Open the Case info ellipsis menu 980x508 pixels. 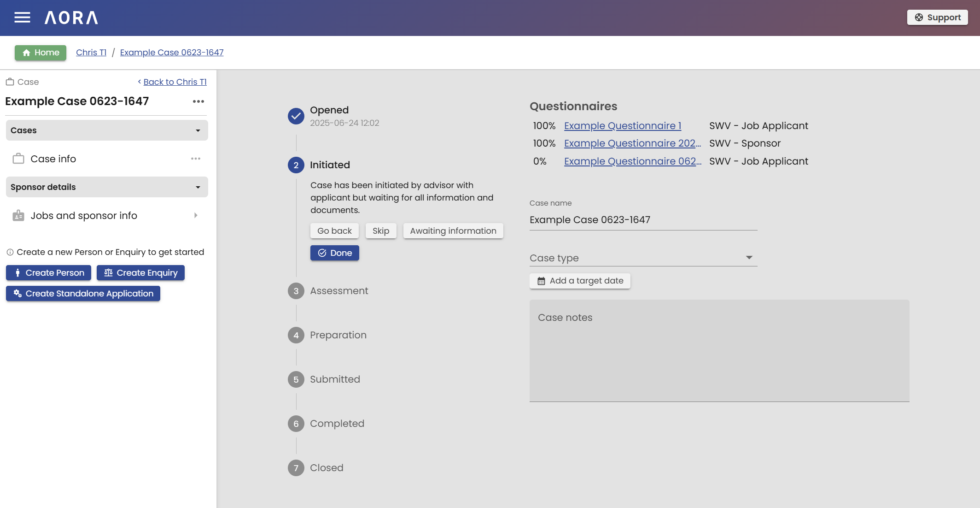pyautogui.click(x=196, y=159)
